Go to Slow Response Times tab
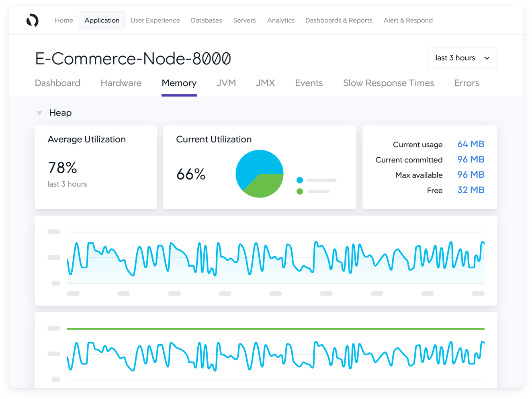 [x=389, y=83]
